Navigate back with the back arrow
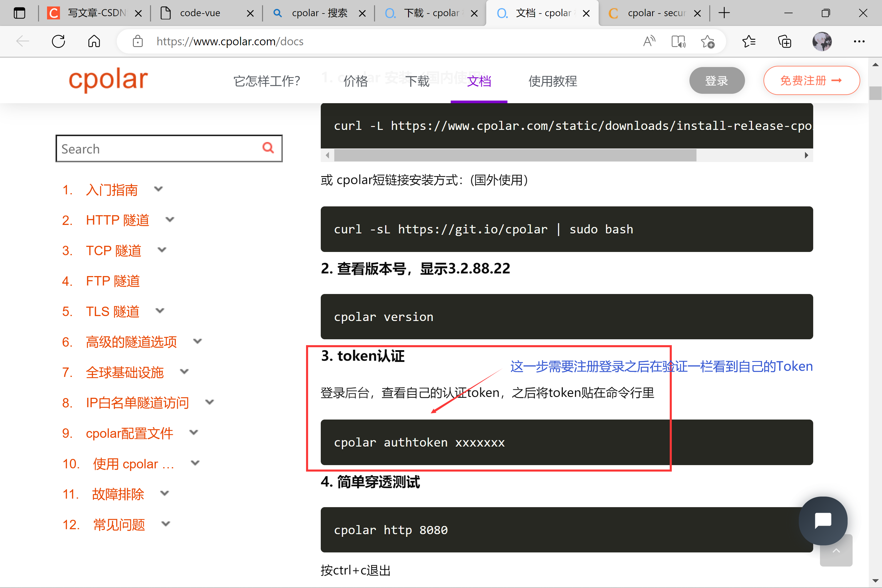Viewport: 882px width, 588px height. tap(22, 41)
